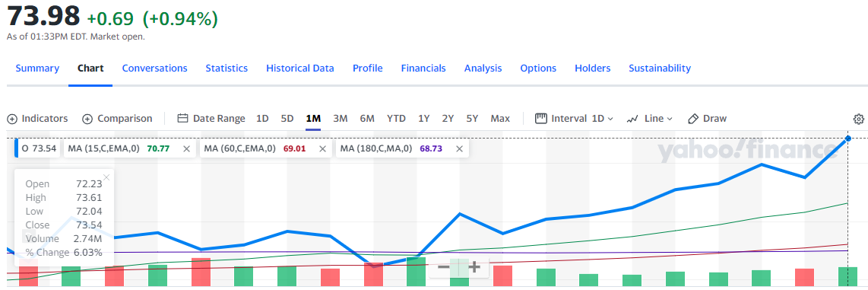Screen dimensions: 868x290
Task: Open the Date Range calendar picker
Action: (211, 119)
